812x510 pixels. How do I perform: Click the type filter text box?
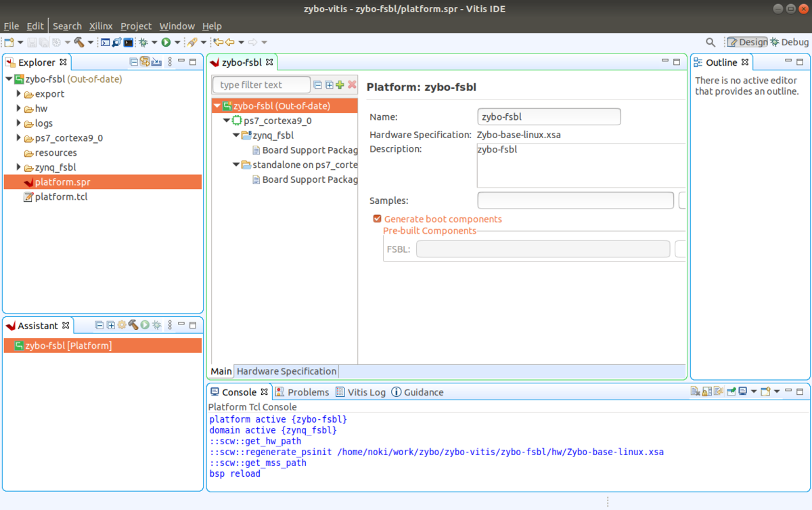pyautogui.click(x=261, y=85)
